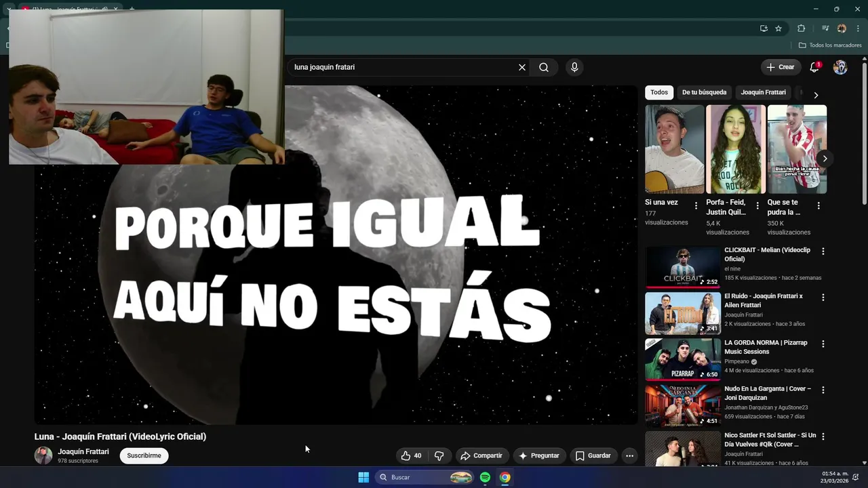Open the Chrome profile avatar
Viewport: 868px width, 488px height.
(x=842, y=28)
